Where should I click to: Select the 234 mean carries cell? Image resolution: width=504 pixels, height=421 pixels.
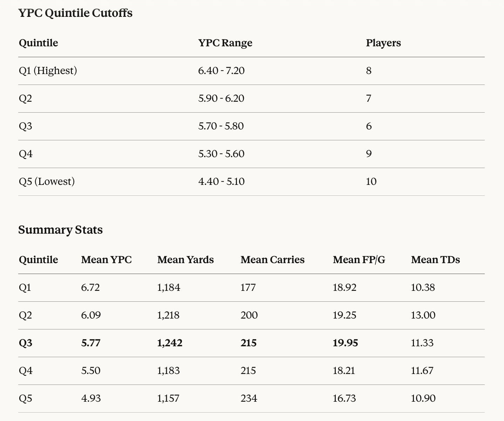(x=249, y=398)
